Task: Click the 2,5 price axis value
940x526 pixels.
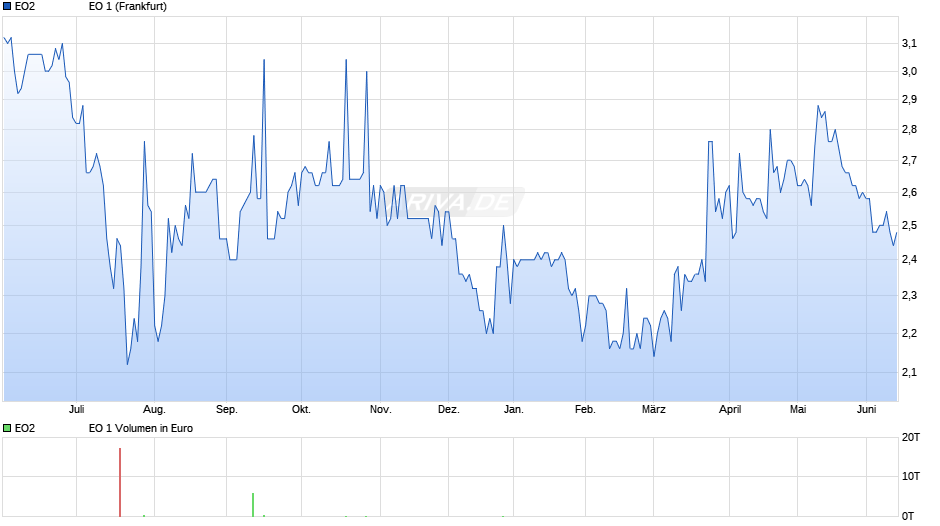Action: pyautogui.click(x=909, y=226)
